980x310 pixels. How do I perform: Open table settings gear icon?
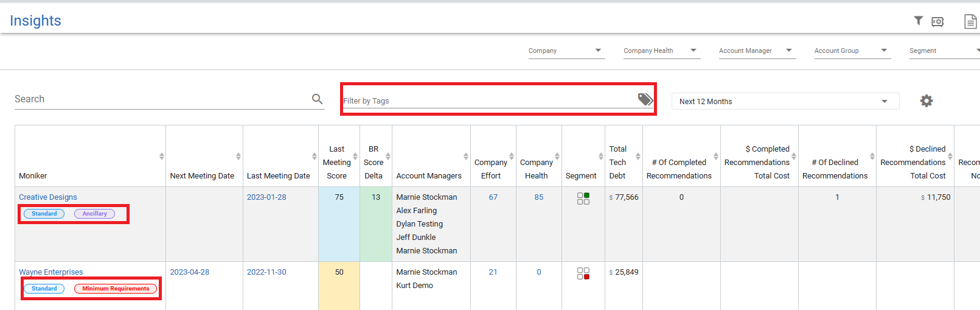pos(926,100)
